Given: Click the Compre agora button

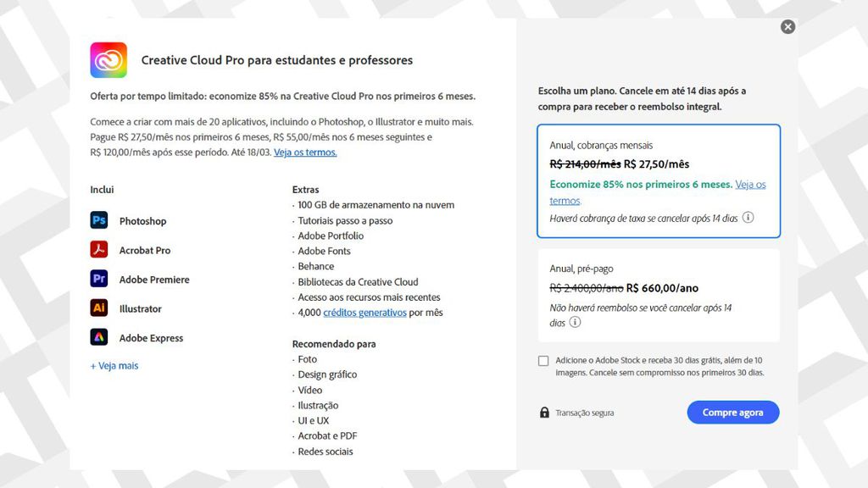Looking at the screenshot, I should 732,412.
